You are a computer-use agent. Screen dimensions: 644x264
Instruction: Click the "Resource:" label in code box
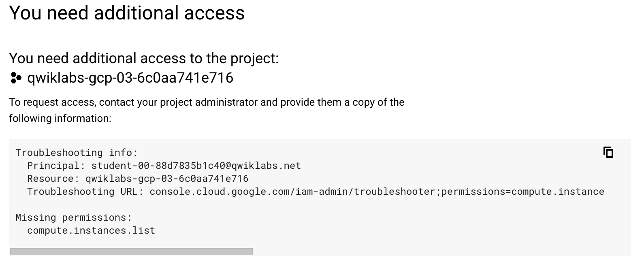click(x=53, y=179)
